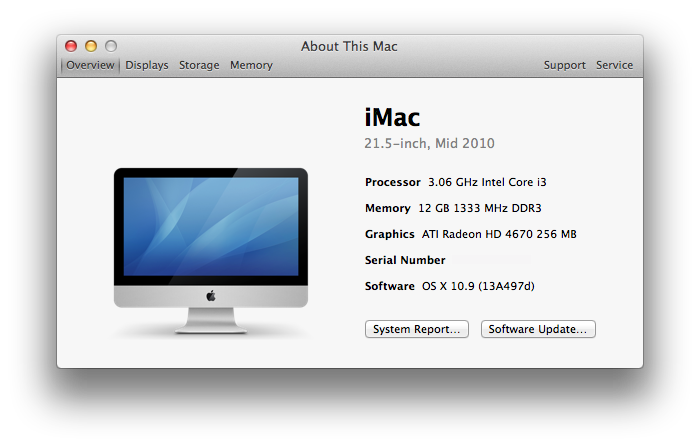
Task: Open the Overview tab
Action: [x=90, y=65]
